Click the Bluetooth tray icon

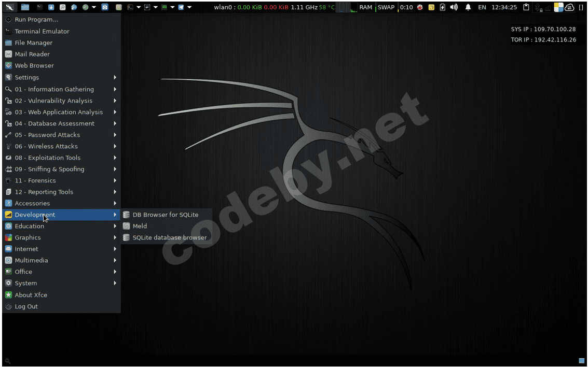pyautogui.click(x=538, y=7)
